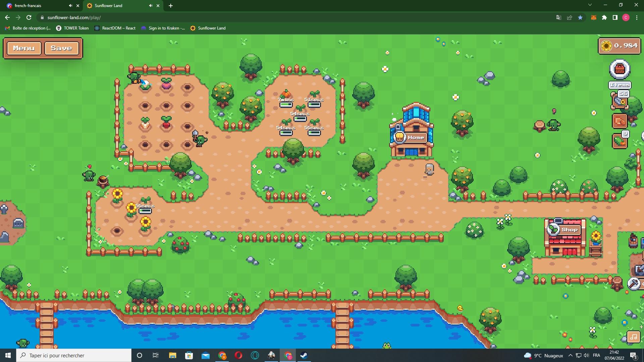Show hidden system tray icons
This screenshot has width=644, height=362.
pos(570,355)
